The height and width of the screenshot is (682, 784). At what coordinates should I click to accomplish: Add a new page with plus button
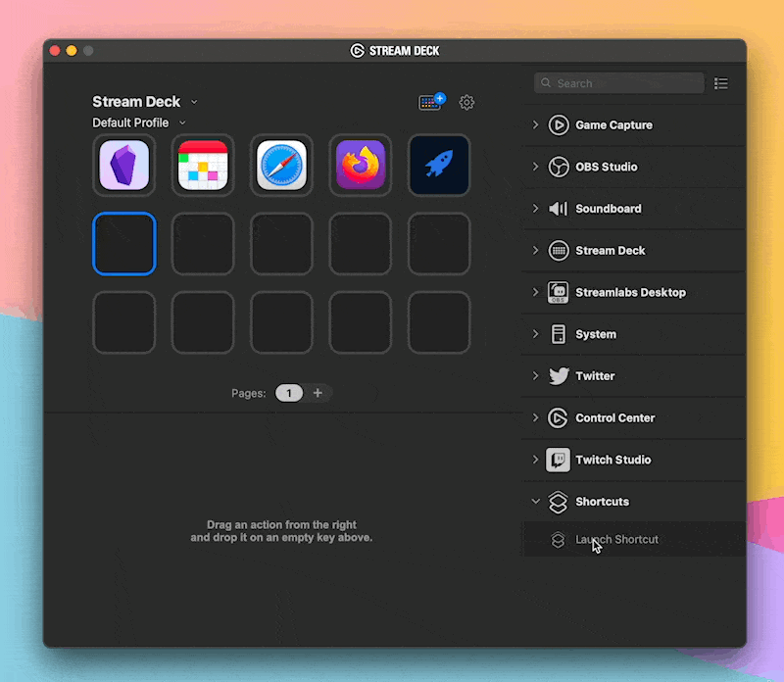pos(318,394)
